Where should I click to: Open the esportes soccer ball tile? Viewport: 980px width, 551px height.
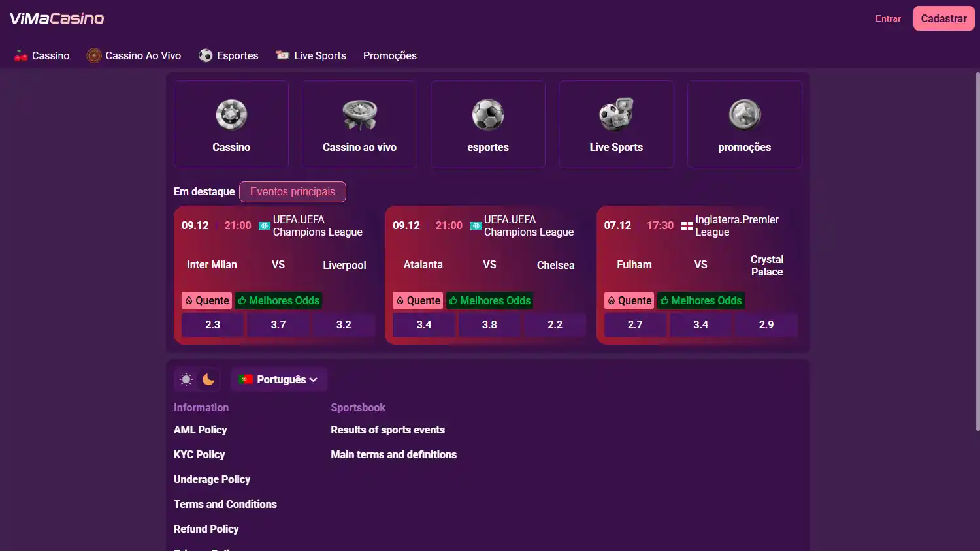488,124
